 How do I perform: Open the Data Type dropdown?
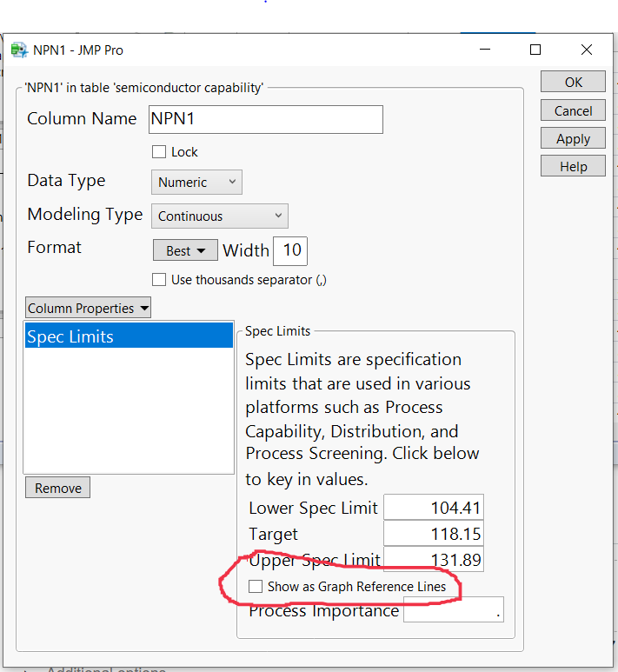coord(196,183)
